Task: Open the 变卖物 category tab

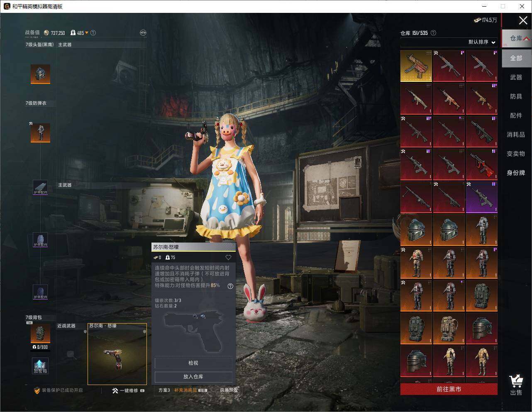Action: (x=516, y=154)
